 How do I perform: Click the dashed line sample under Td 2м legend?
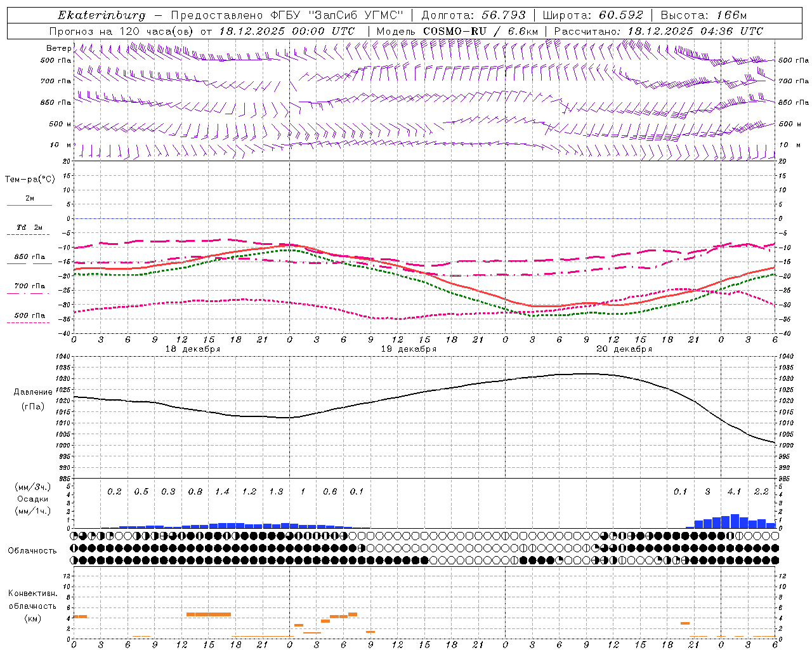(x=29, y=234)
